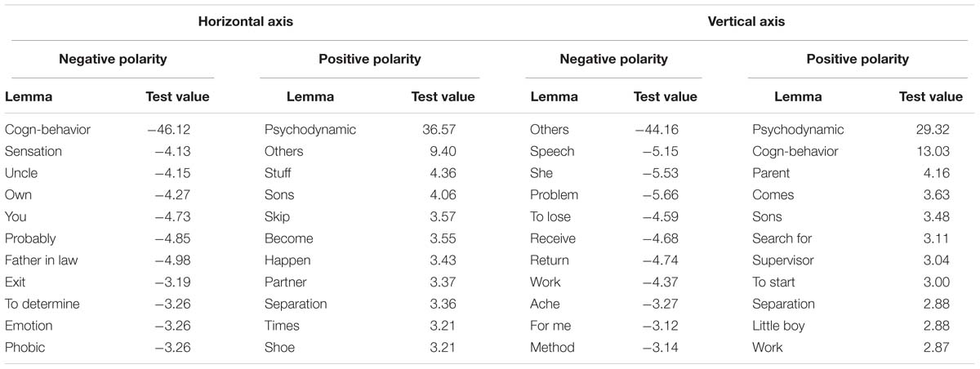Click the To lose lemma
The height and width of the screenshot is (369, 980).
click(550, 217)
